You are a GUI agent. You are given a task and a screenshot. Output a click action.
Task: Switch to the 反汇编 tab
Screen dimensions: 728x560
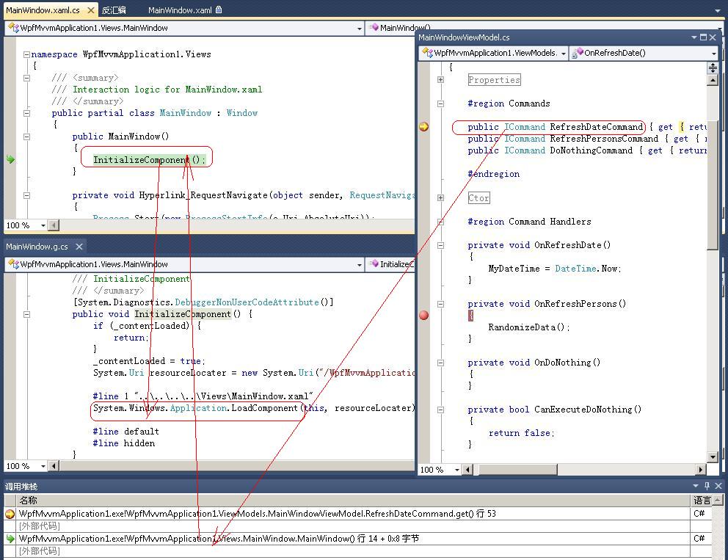[x=114, y=10]
